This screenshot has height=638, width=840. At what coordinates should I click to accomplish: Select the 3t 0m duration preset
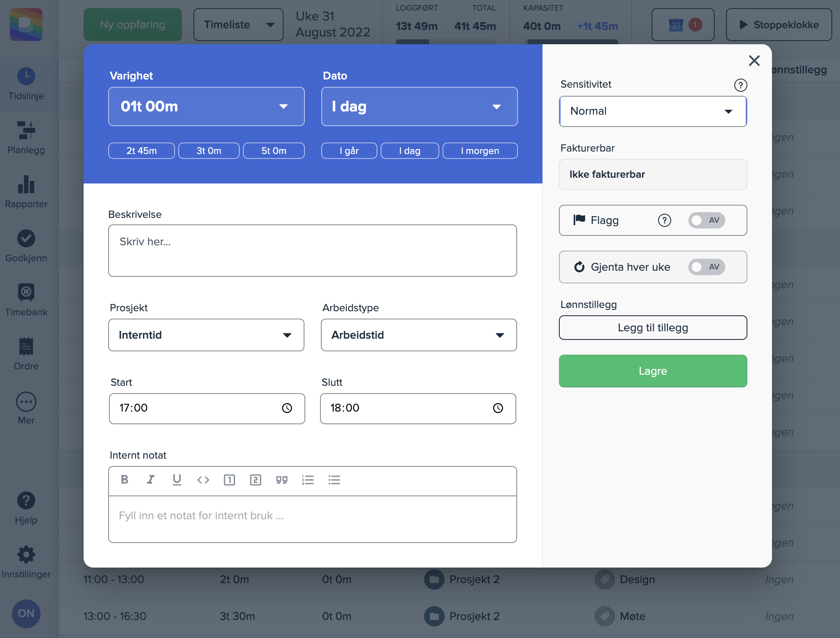coord(209,151)
